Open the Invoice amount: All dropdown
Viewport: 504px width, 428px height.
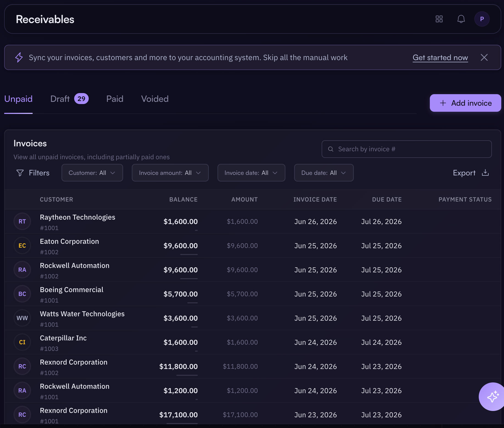point(170,173)
